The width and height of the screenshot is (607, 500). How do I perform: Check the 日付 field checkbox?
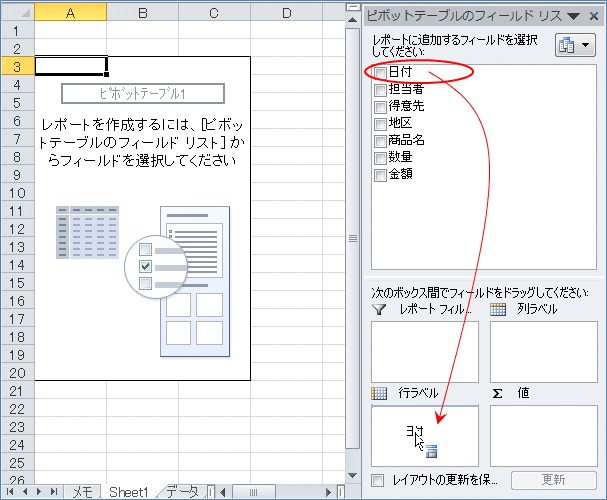tap(380, 73)
